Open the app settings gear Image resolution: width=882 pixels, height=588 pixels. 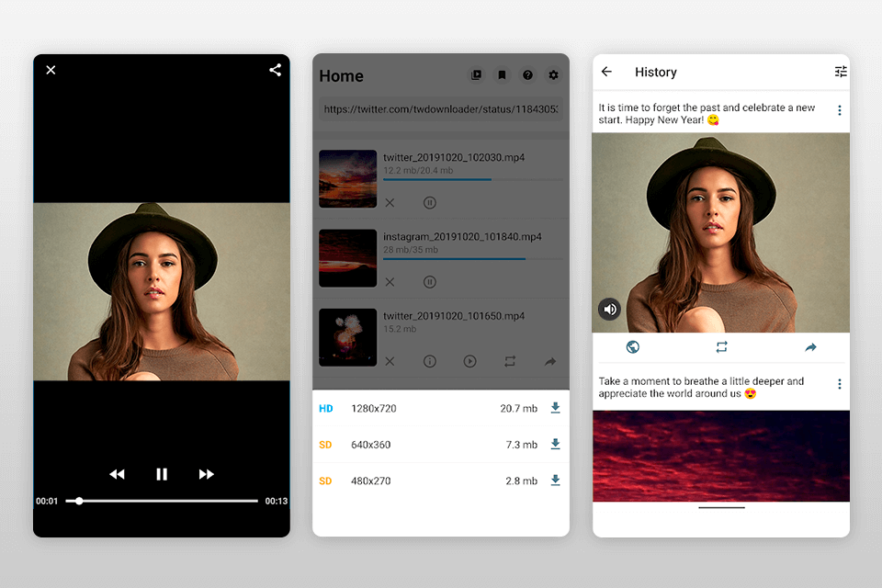(553, 75)
